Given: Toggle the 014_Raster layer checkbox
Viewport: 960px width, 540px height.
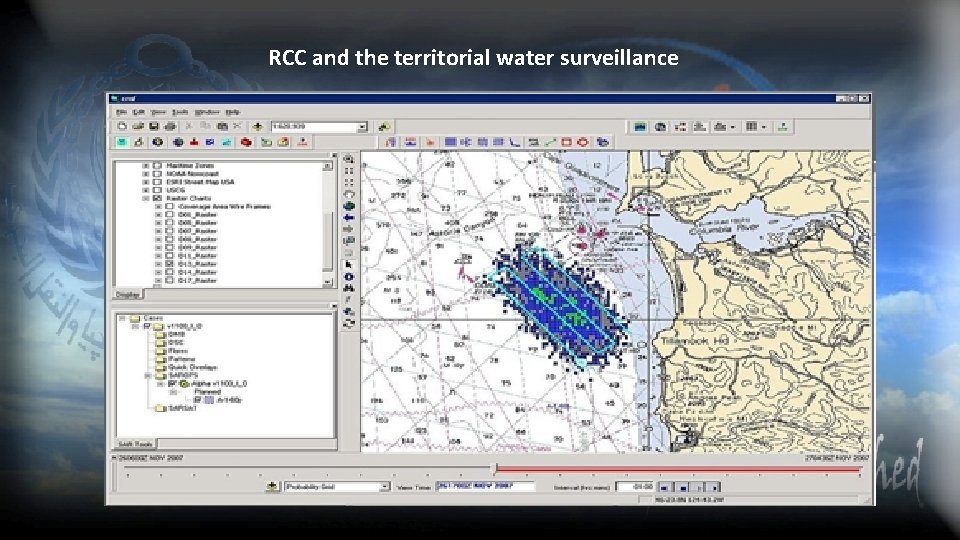Looking at the screenshot, I should point(170,272).
